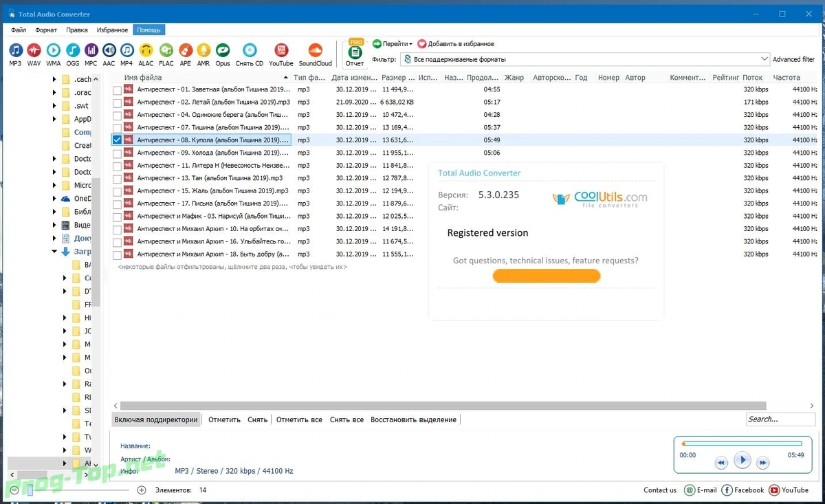Click Отметить все button
This screenshot has width=825, height=504.
(299, 419)
